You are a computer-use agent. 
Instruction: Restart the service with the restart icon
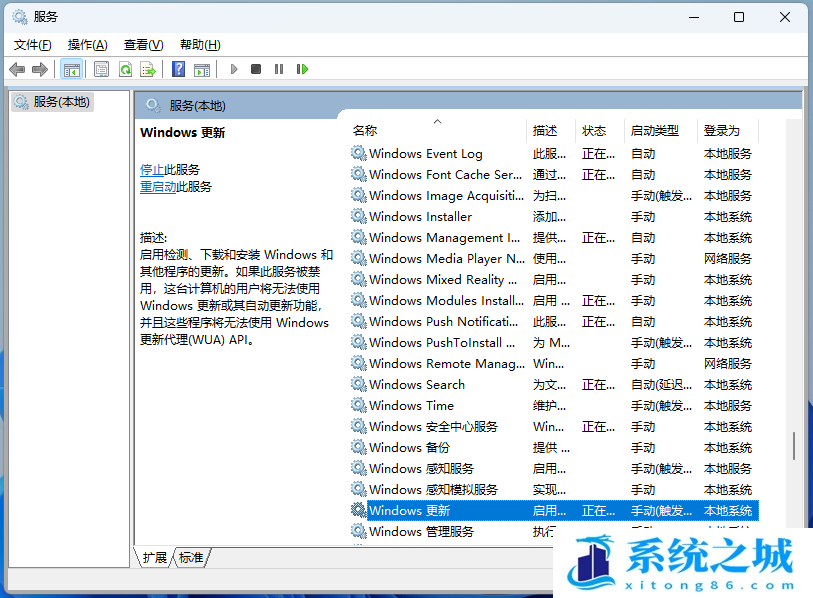tap(302, 69)
